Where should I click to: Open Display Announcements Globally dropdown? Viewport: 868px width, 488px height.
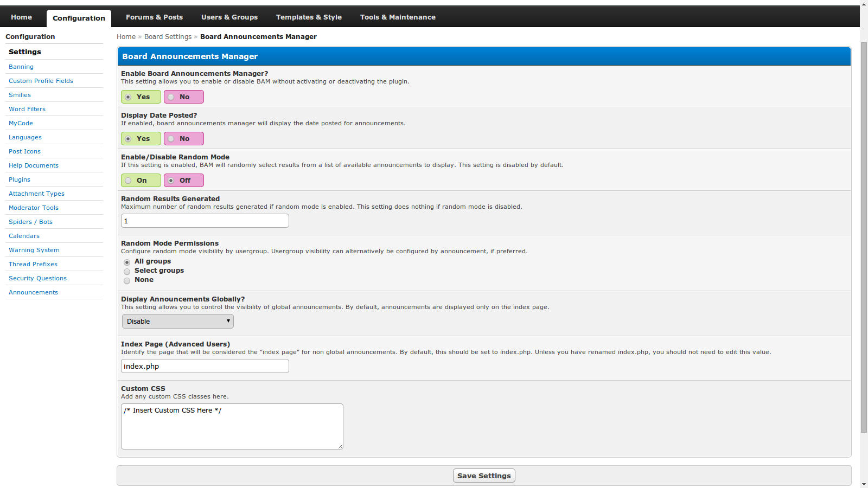178,322
